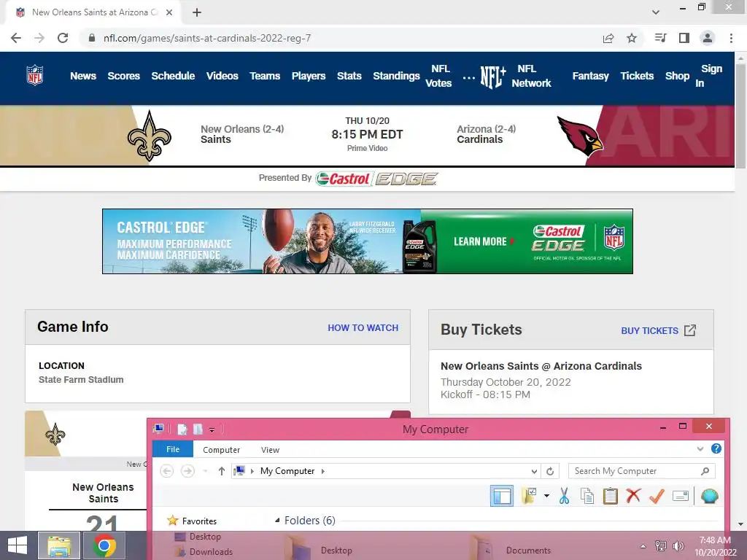This screenshot has width=747, height=560.
Task: Open My Computer help question mark icon
Action: 716,448
